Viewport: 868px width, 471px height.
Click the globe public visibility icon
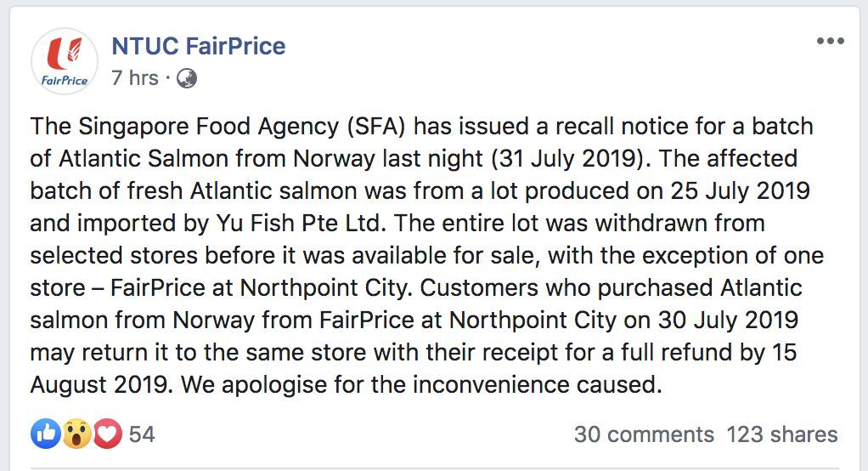click(x=187, y=78)
